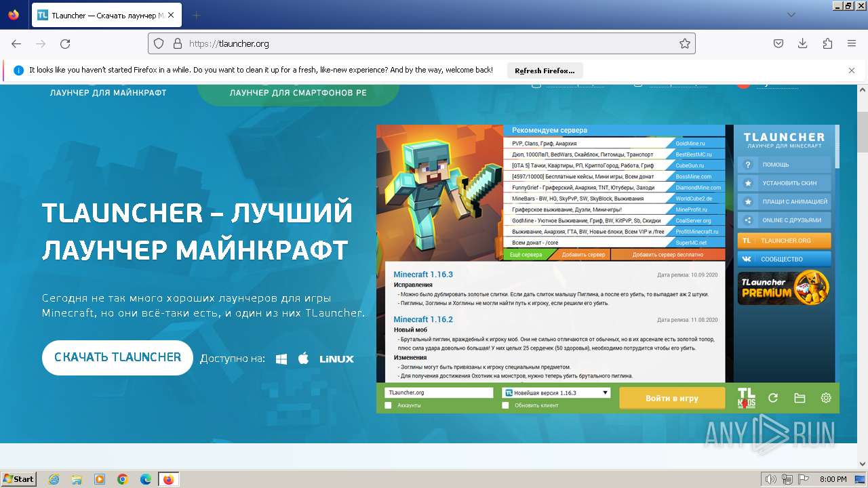868x488 pixels.
Task: Launch Google Chrome from the taskbar
Action: (x=123, y=479)
